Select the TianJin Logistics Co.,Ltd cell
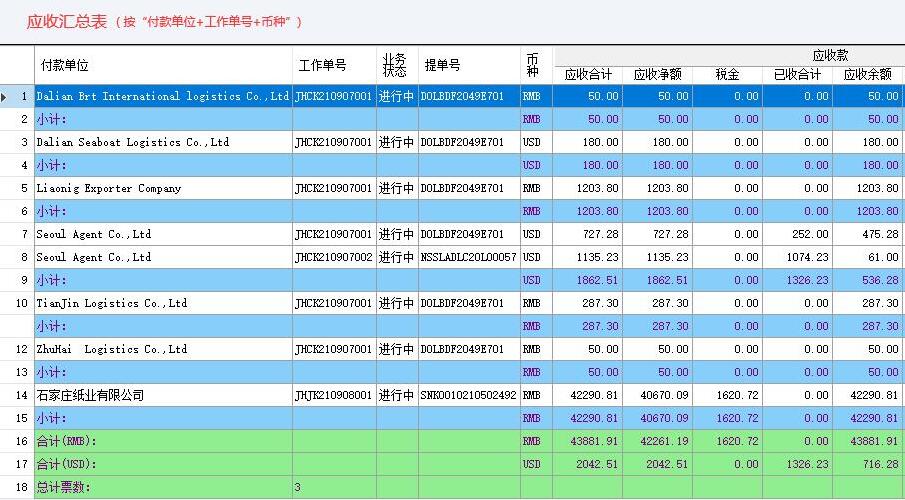This screenshot has width=905, height=500. point(112,303)
